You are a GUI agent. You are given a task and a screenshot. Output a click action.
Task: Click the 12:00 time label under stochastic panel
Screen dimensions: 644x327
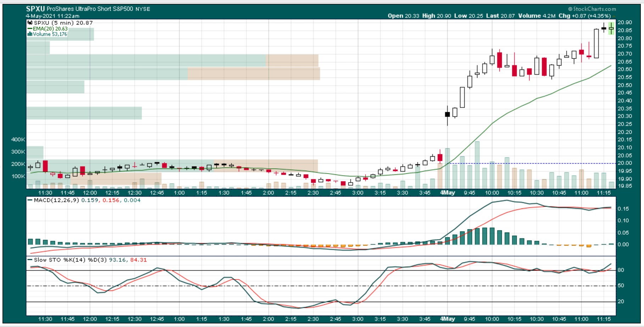pos(90,319)
